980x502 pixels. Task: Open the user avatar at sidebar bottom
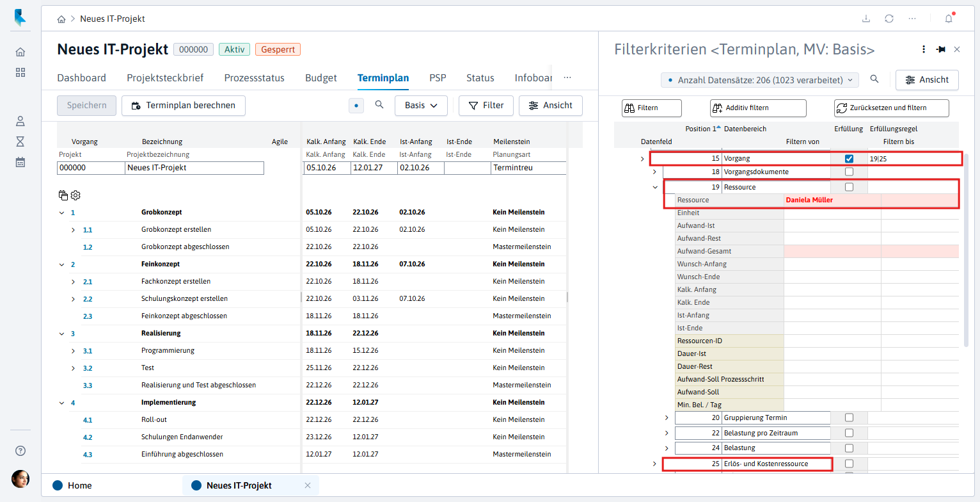tap(20, 479)
